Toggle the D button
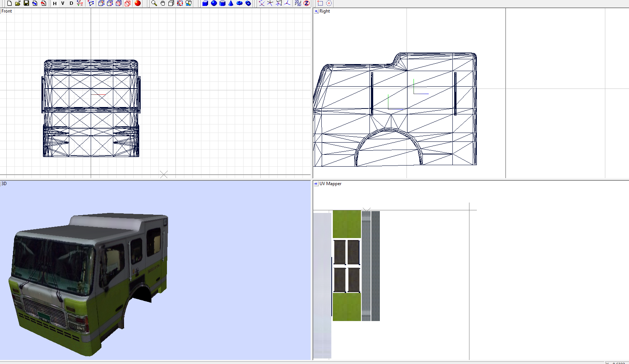The height and width of the screenshot is (364, 629). (x=71, y=3)
